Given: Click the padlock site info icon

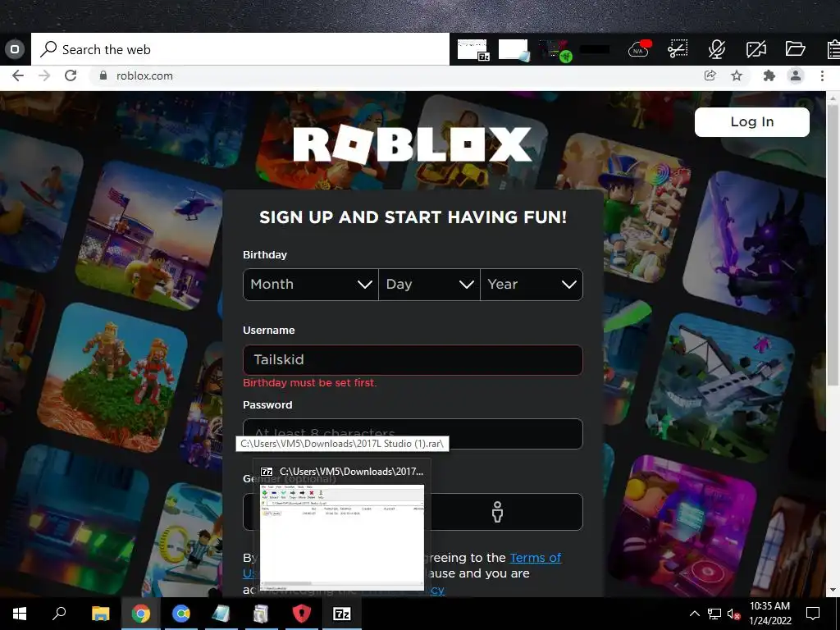Looking at the screenshot, I should click(x=103, y=75).
